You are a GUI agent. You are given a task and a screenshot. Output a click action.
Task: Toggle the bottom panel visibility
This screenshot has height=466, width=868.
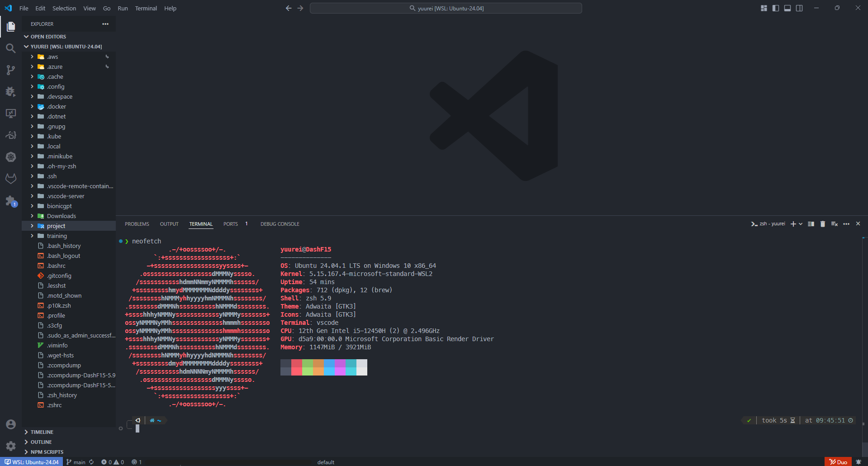787,8
